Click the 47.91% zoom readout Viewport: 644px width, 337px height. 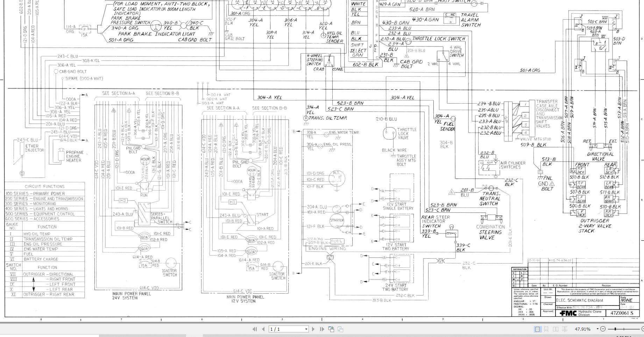point(582,329)
